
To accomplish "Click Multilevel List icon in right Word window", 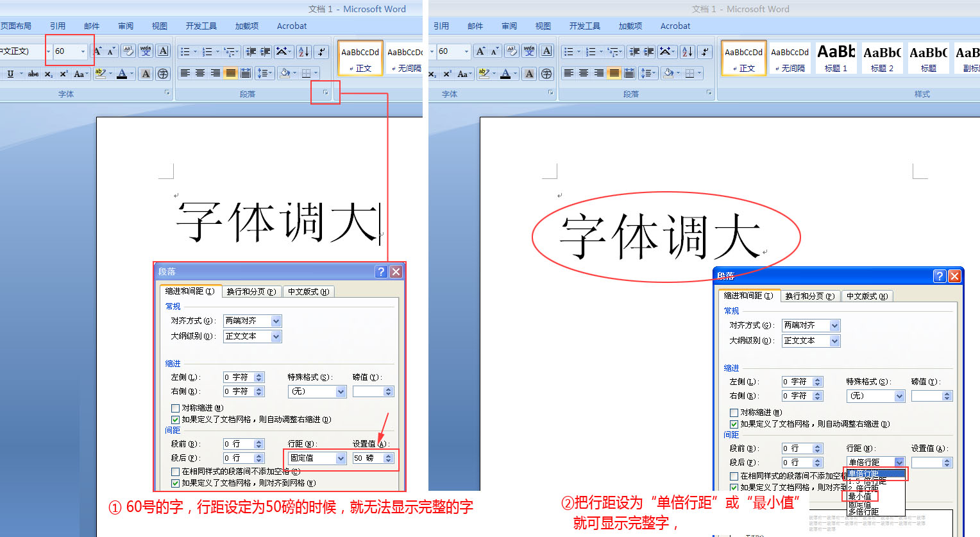I will [613, 51].
